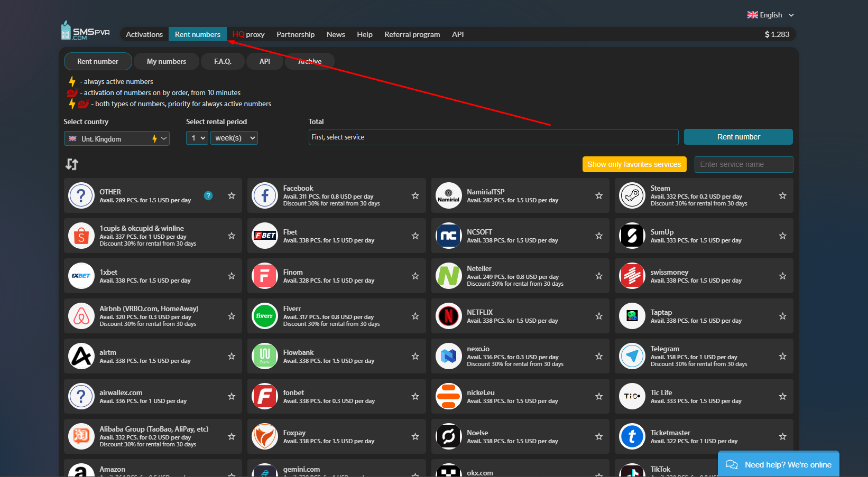This screenshot has width=868, height=477.
Task: Select the fonbet service logo
Action: [x=265, y=396]
